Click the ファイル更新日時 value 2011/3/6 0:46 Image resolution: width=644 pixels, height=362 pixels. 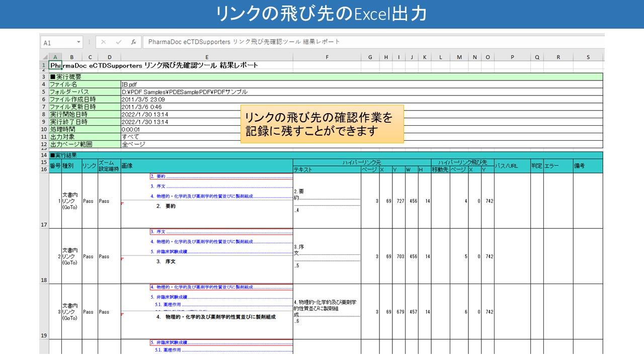(x=362, y=107)
